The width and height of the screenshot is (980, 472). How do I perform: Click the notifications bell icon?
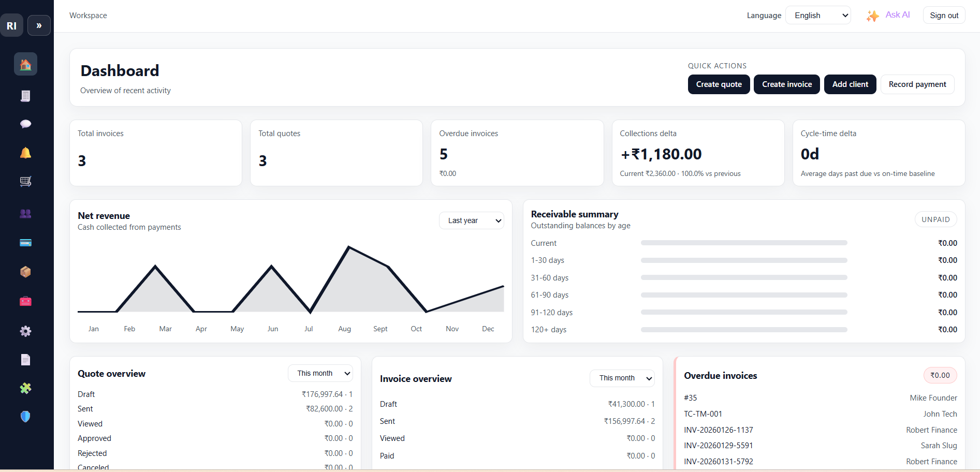pyautogui.click(x=25, y=152)
